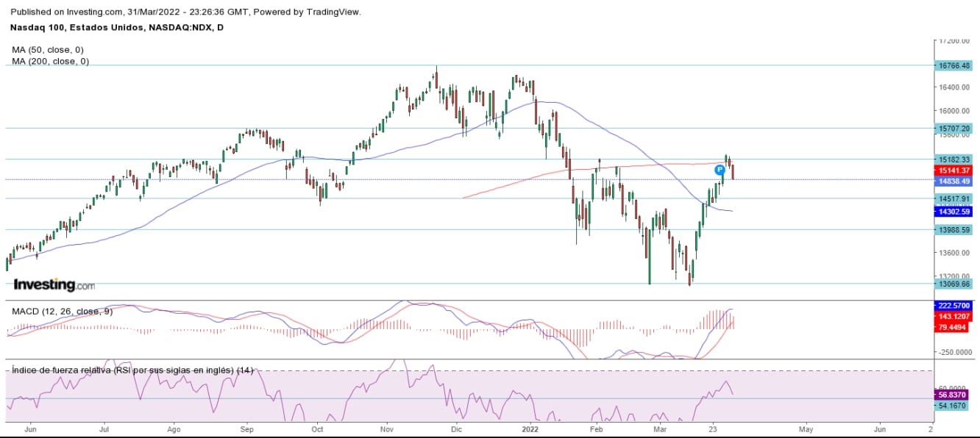980x438 pixels.
Task: Click the 16000.00 axis value
Action: click(x=954, y=111)
